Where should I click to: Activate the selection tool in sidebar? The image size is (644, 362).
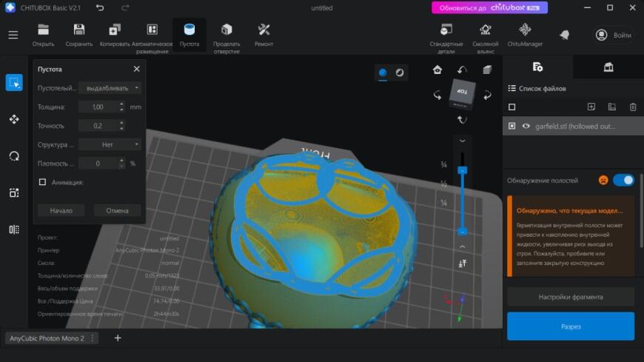coord(14,83)
